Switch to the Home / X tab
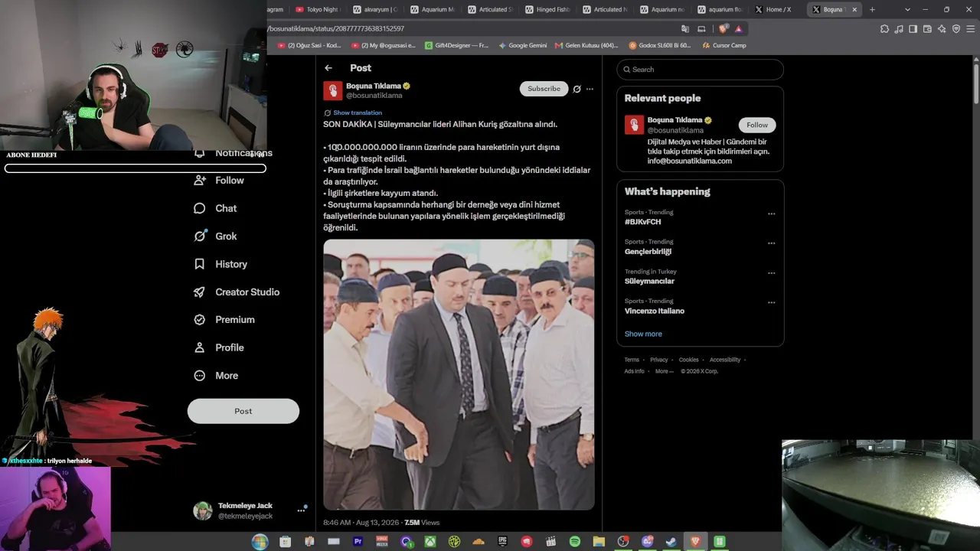Image resolution: width=980 pixels, height=551 pixels. [778, 9]
